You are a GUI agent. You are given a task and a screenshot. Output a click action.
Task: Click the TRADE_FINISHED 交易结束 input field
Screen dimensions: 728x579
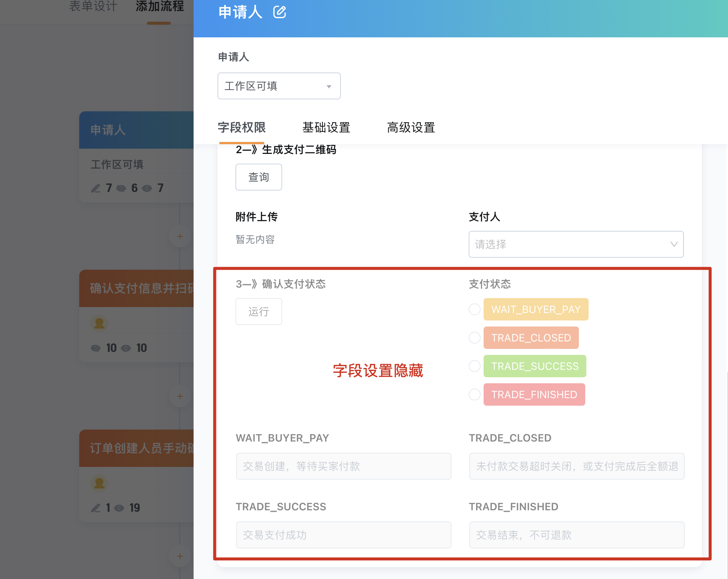(577, 535)
